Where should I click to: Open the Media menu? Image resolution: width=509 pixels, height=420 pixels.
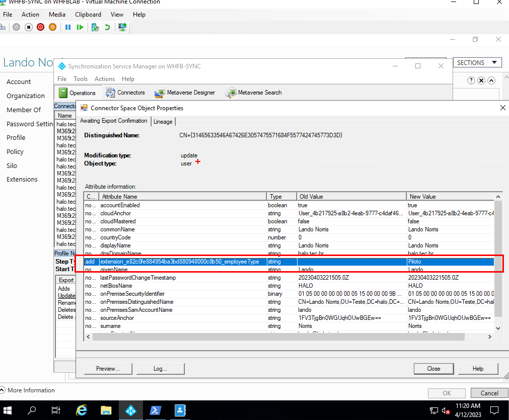(x=57, y=15)
